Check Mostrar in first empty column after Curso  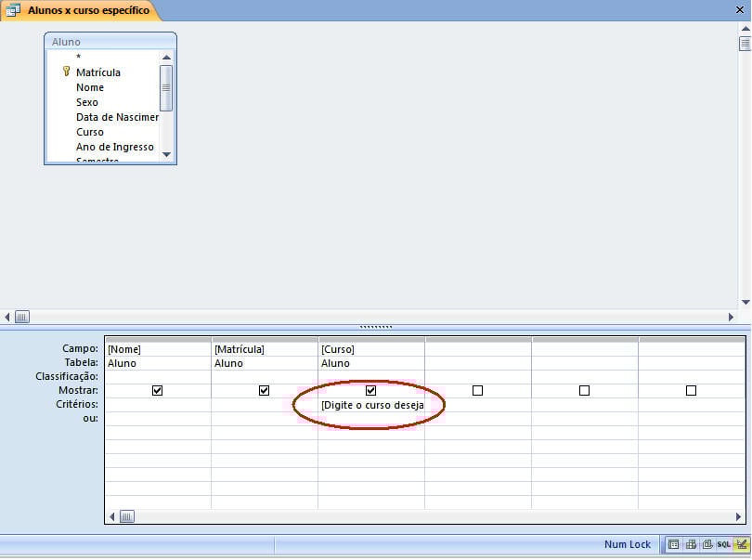(478, 391)
